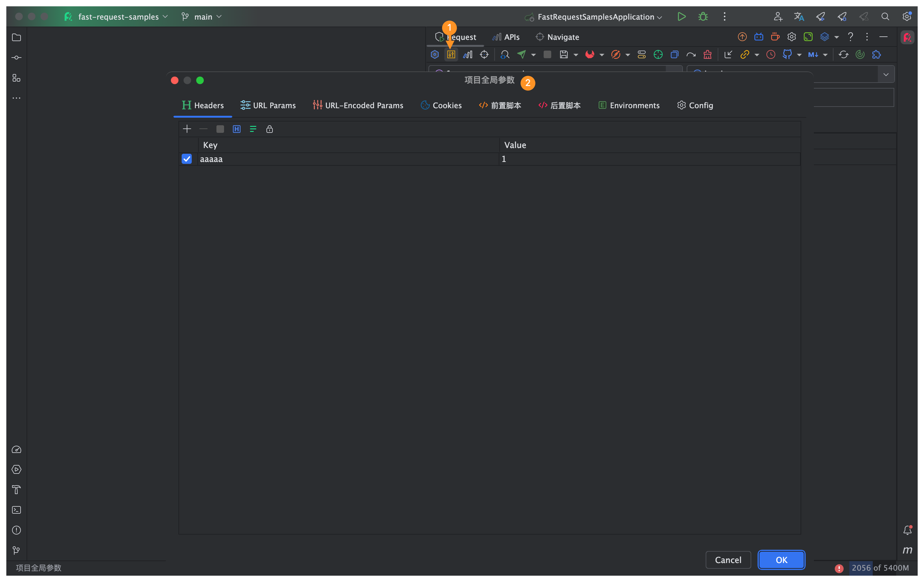Screen dimensions: 924x582
Task: Toggle the blue H header mode button
Action: 236,129
